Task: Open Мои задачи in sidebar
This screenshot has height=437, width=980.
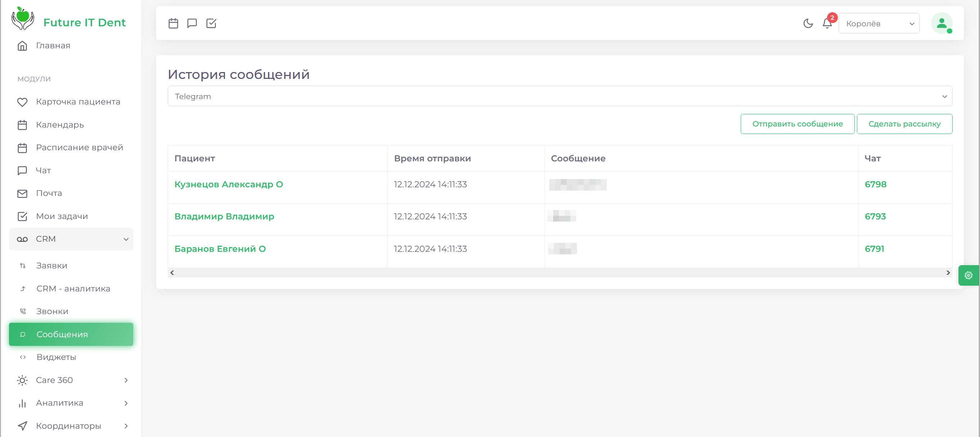Action: click(x=62, y=216)
